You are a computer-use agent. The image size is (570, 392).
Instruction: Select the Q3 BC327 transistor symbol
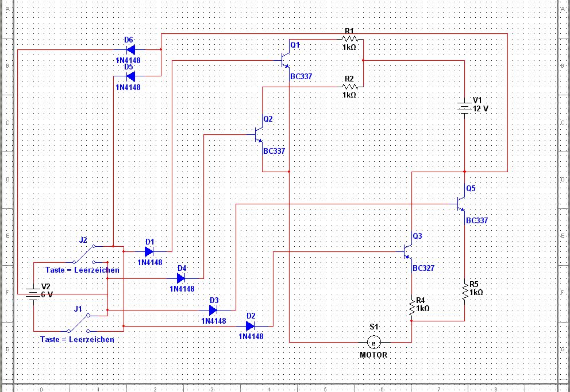click(408, 251)
